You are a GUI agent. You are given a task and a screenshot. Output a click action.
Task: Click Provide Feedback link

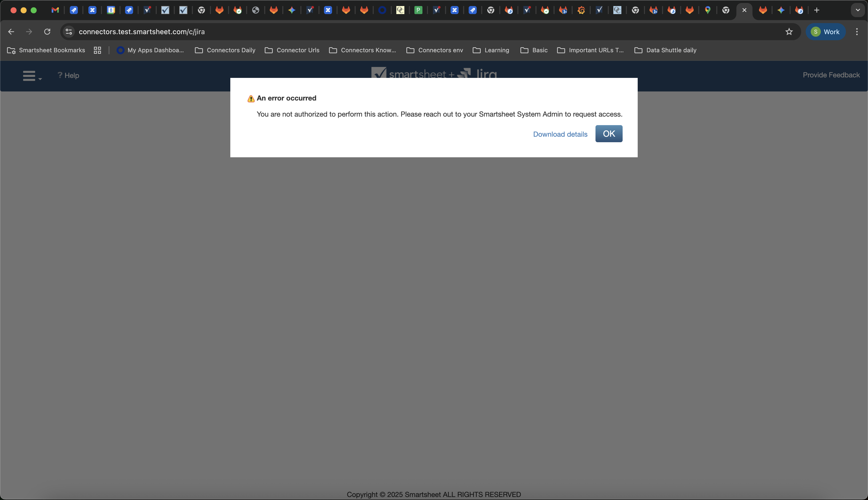[x=831, y=75]
